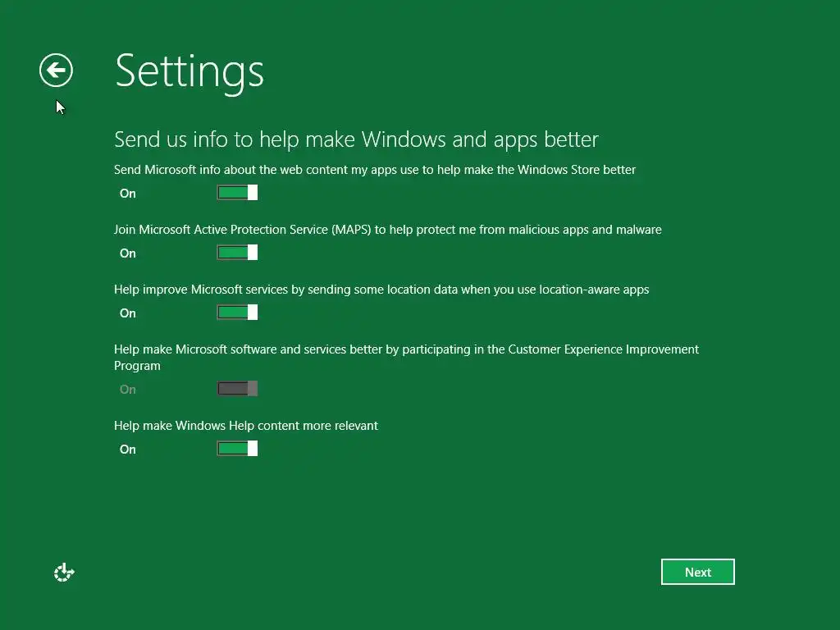
Task: Click the dimmed 'On' label under Customer Experience
Action: pos(127,390)
